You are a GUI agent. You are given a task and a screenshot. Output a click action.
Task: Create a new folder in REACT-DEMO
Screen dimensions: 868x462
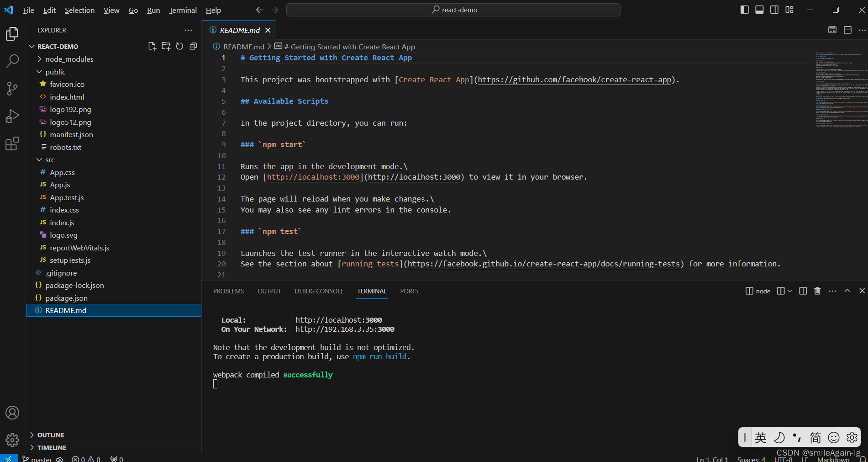click(166, 46)
